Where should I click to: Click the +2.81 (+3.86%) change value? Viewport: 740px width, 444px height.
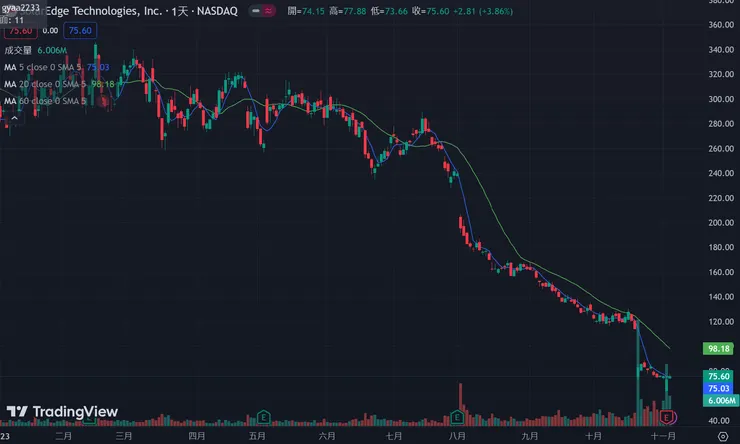tap(483, 11)
